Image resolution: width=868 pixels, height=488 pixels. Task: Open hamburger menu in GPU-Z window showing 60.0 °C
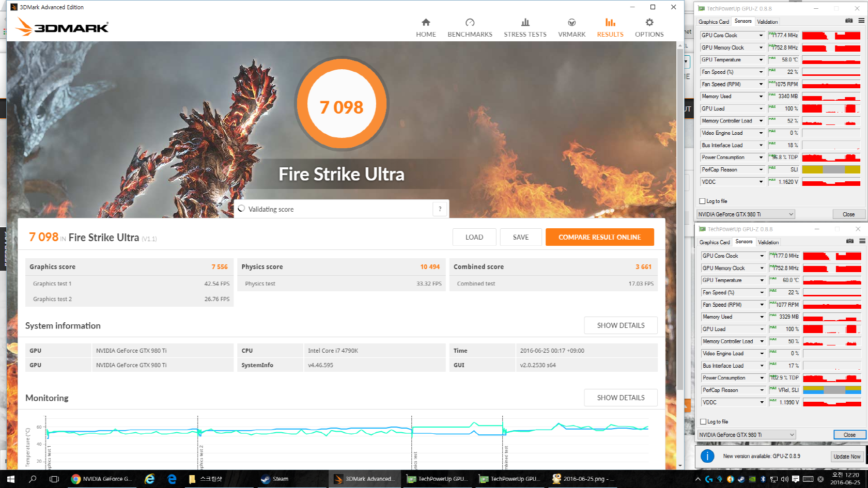862,241
